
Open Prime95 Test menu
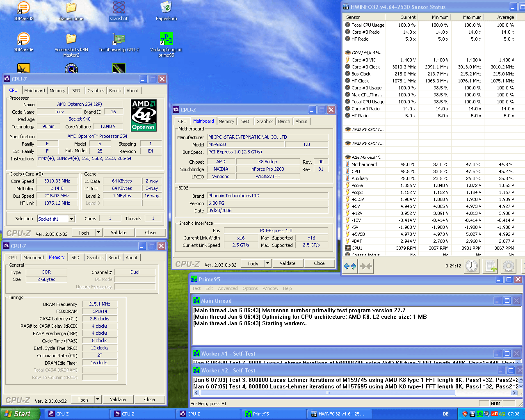pyautogui.click(x=196, y=288)
